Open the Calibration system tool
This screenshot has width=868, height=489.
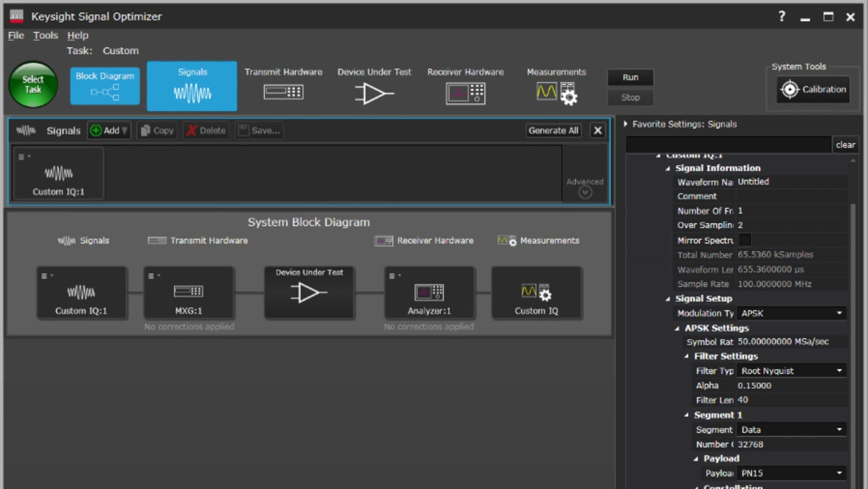(x=813, y=90)
